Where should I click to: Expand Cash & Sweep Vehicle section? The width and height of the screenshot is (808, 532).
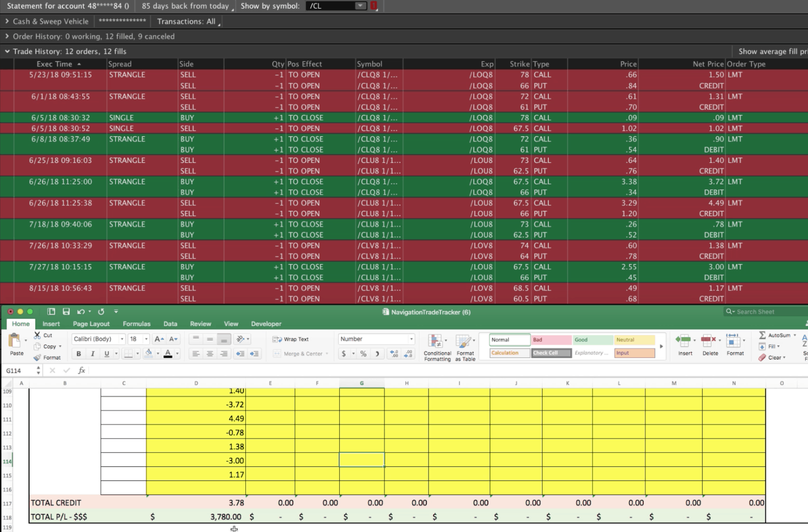7,21
